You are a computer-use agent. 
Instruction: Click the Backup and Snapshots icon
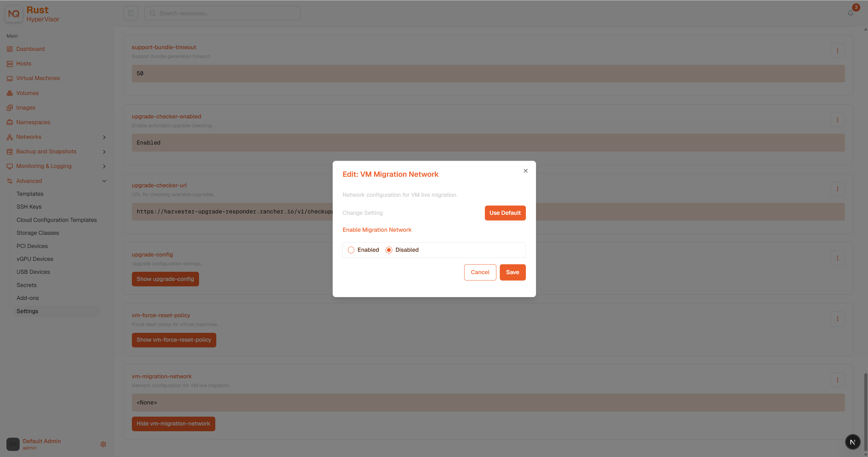pyautogui.click(x=9, y=152)
